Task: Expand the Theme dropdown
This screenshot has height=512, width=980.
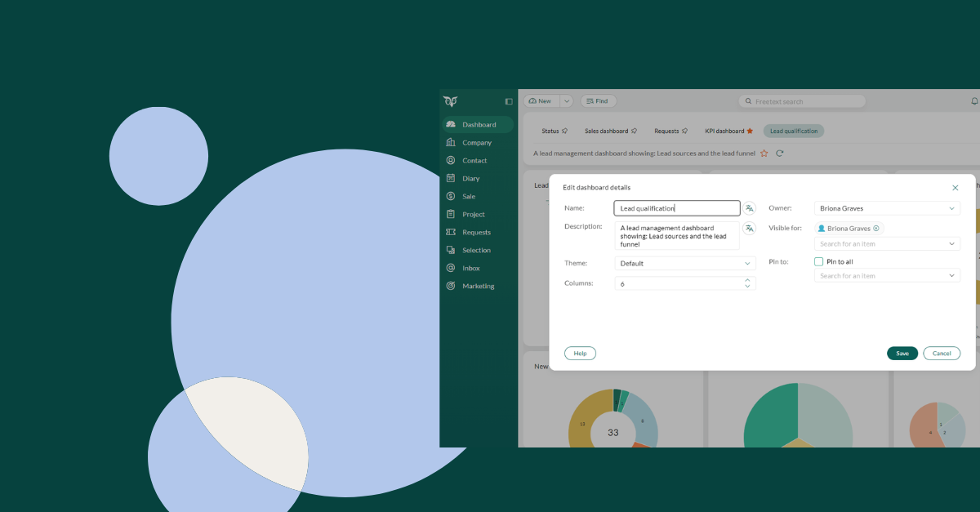Action: point(747,264)
